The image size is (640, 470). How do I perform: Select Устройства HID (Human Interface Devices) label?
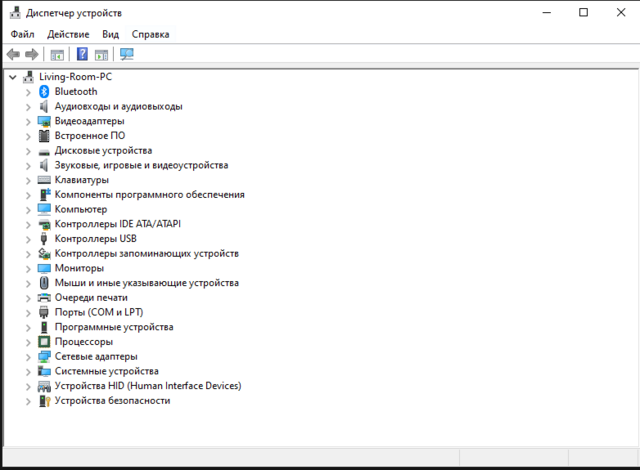[x=148, y=386]
